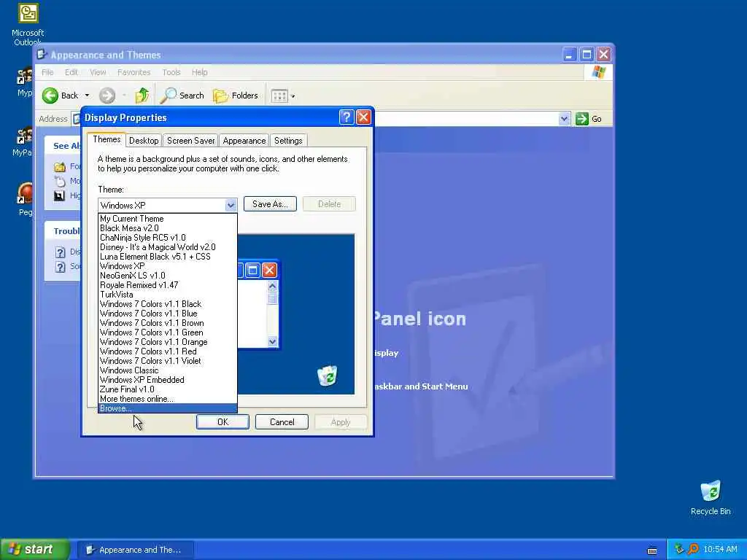Choose More themes online... entry
Image resolution: width=747 pixels, height=560 pixels.
coord(167,399)
